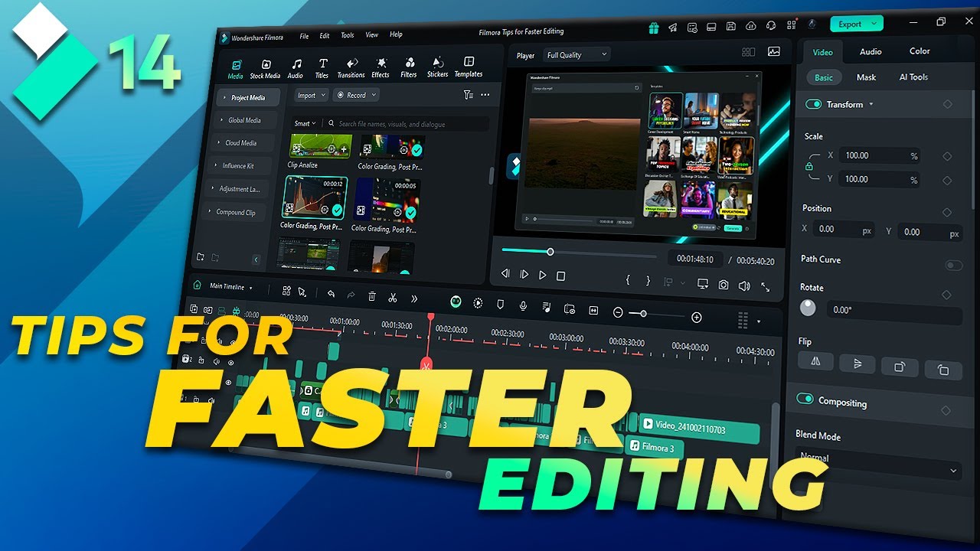Click the player Stop button
980x551 pixels.
point(560,275)
